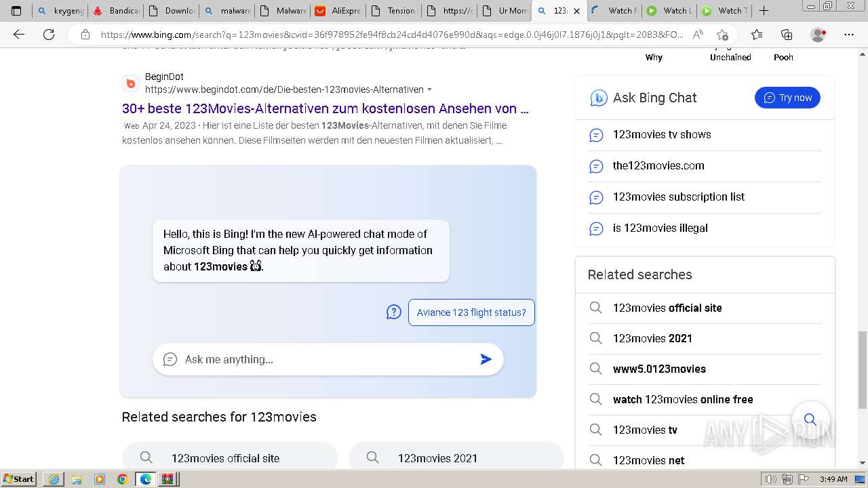This screenshot has height=488, width=868.
Task: Switch to Microsoft Edge on taskbar
Action: [146, 479]
